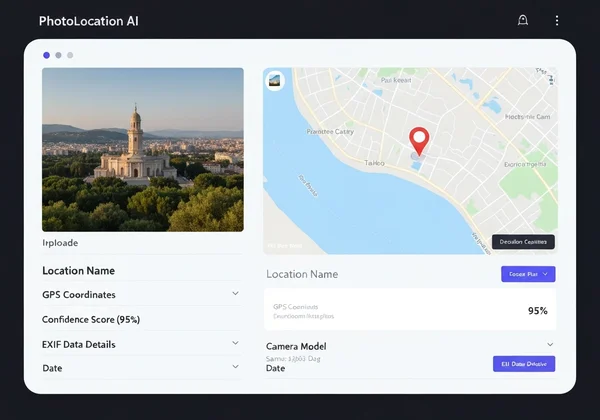Select the last gray page dot

(70, 55)
